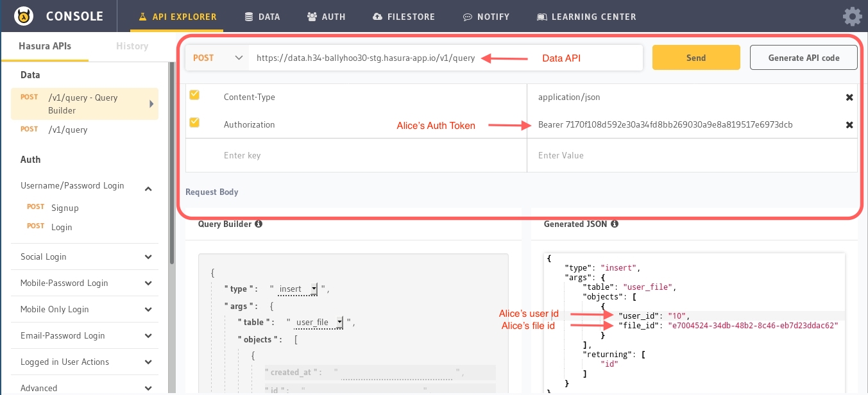Click the Notify chat bubble icon
The width and height of the screenshot is (868, 395).
[468, 17]
